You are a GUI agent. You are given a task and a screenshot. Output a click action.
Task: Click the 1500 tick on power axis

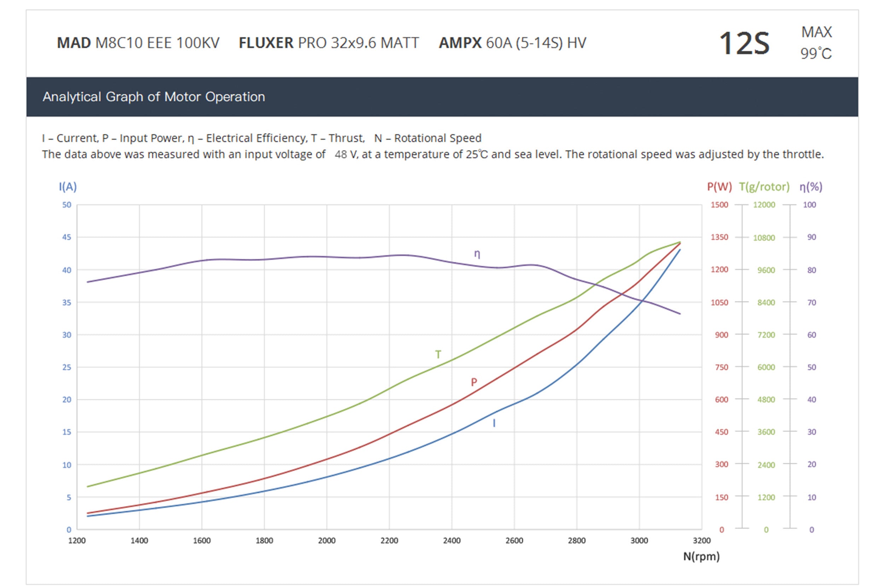coord(719,205)
